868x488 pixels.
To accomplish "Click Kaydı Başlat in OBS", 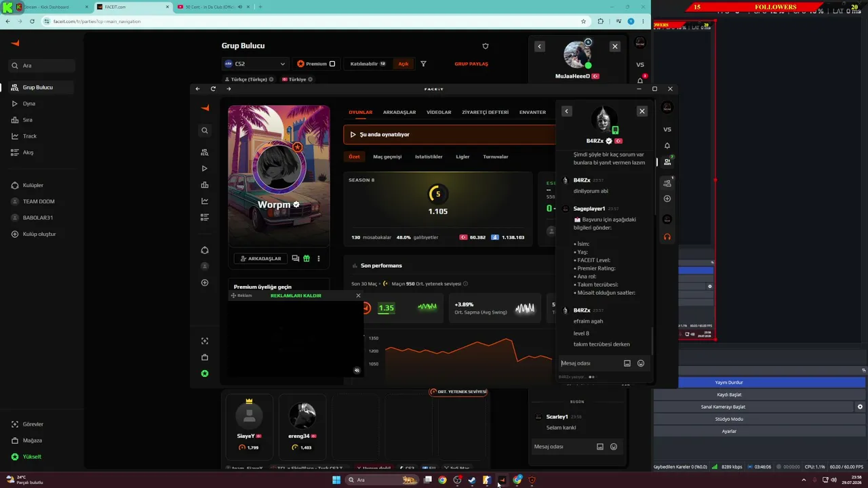I will [x=729, y=394].
